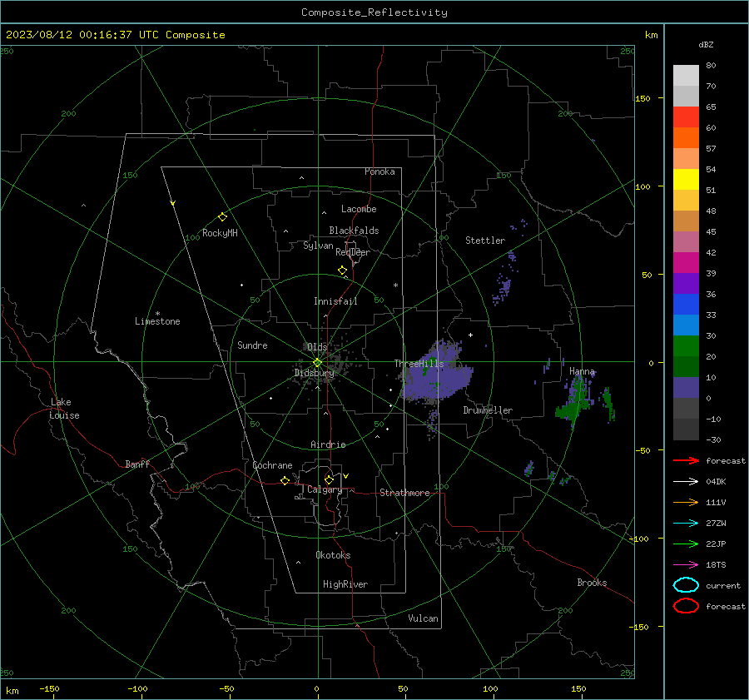Click the Cochrane label

272,465
